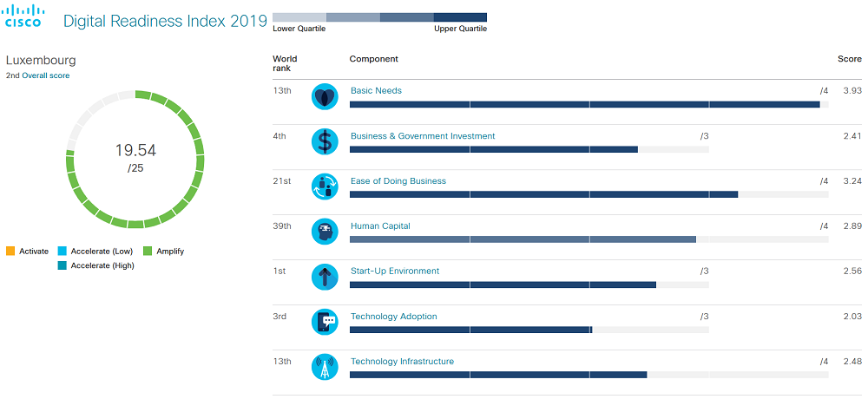Click the Start-Up Environment arrow icon
The width and height of the screenshot is (868, 399).
(325, 277)
